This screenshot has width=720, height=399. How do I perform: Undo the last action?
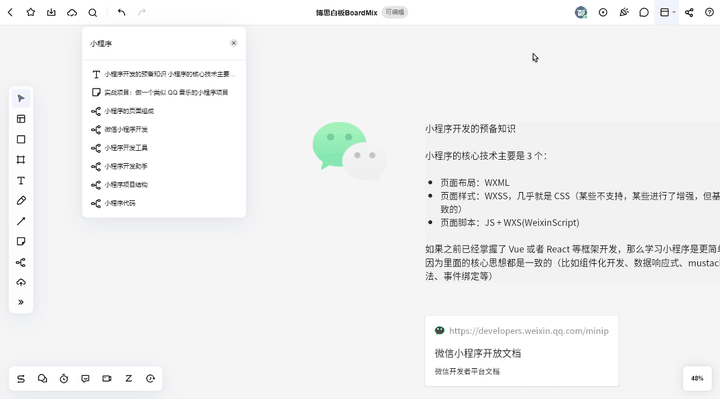(121, 12)
